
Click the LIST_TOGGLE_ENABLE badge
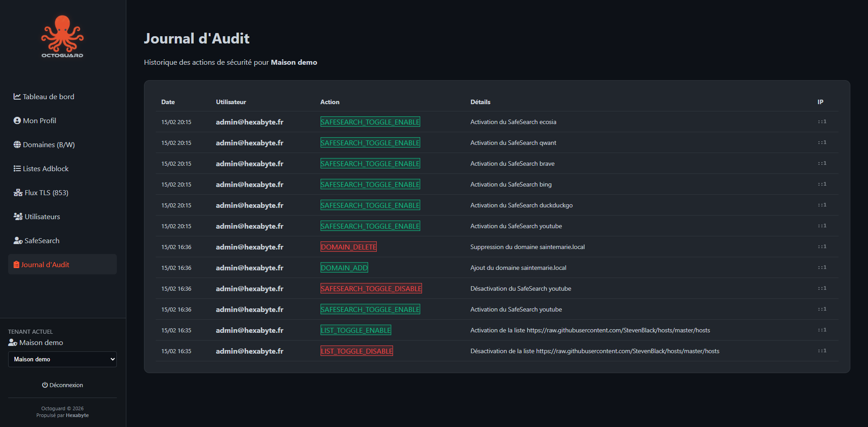(x=355, y=330)
